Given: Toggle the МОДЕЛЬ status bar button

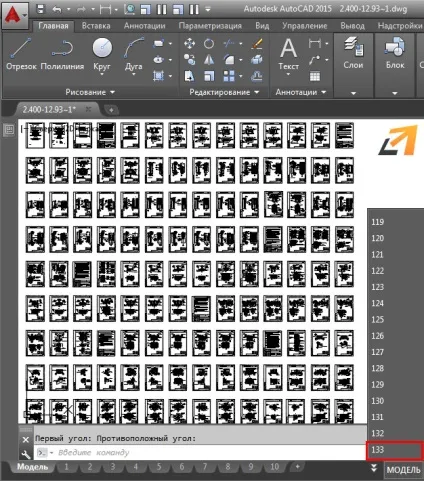Looking at the screenshot, I should coord(403,470).
